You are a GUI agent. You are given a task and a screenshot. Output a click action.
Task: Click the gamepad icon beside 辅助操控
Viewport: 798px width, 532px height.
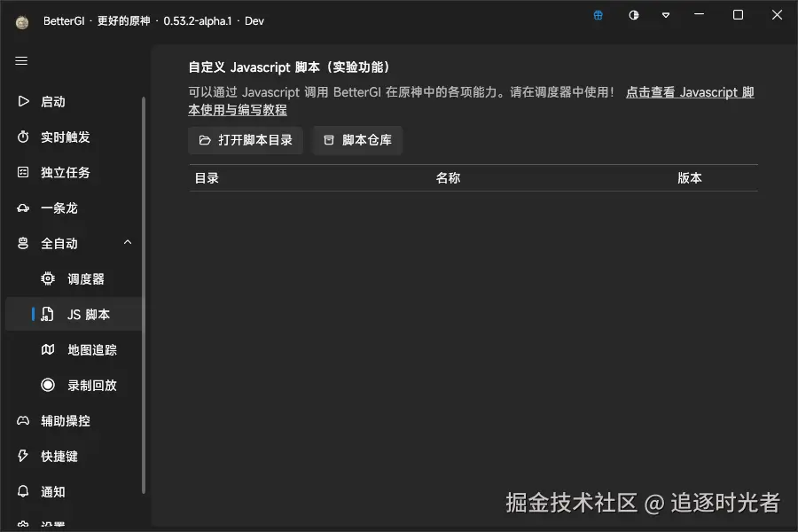(23, 420)
